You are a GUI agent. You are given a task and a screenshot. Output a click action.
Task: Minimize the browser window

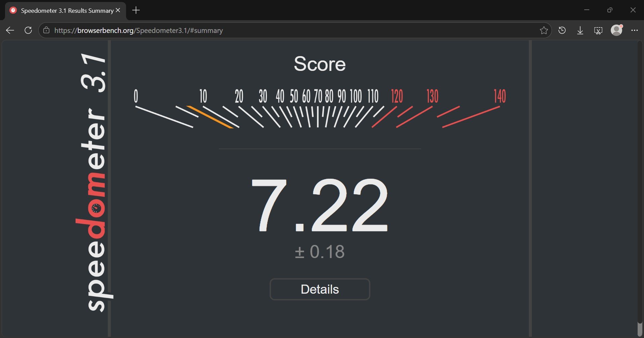click(587, 10)
